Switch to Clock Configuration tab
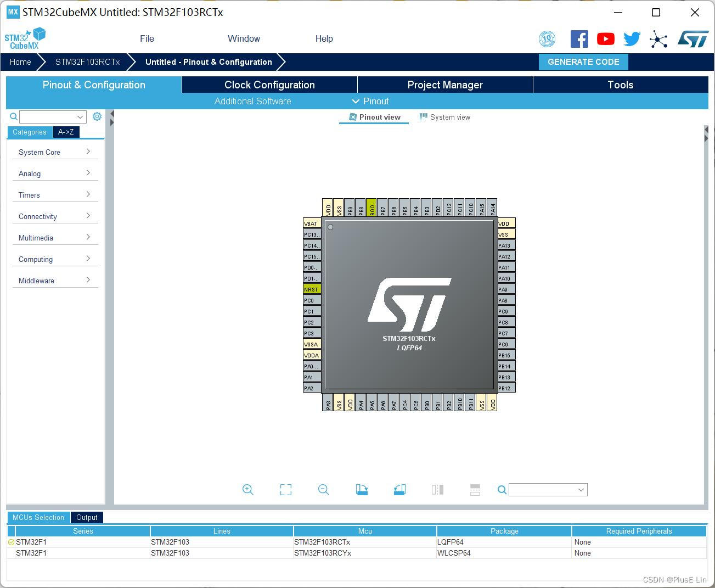The width and height of the screenshot is (715, 588). 269,85
